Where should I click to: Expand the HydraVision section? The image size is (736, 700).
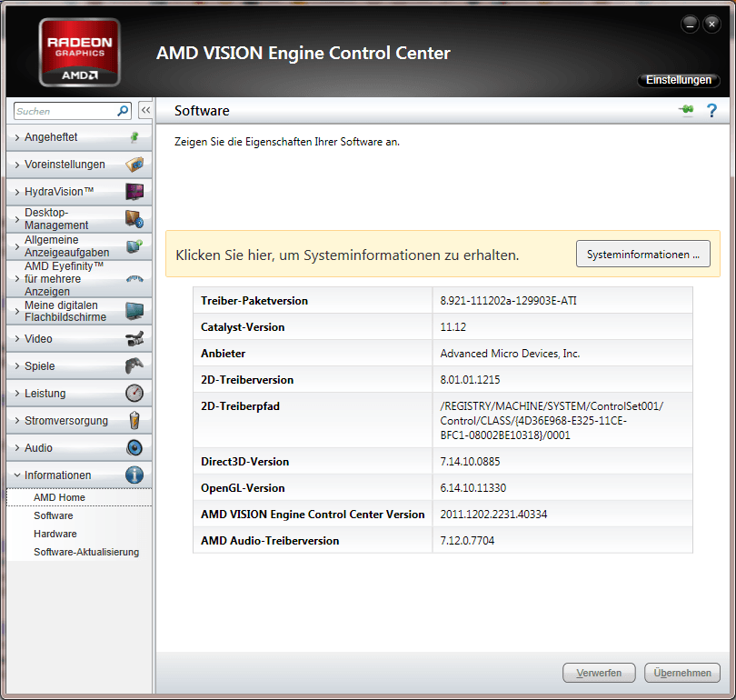click(x=17, y=192)
